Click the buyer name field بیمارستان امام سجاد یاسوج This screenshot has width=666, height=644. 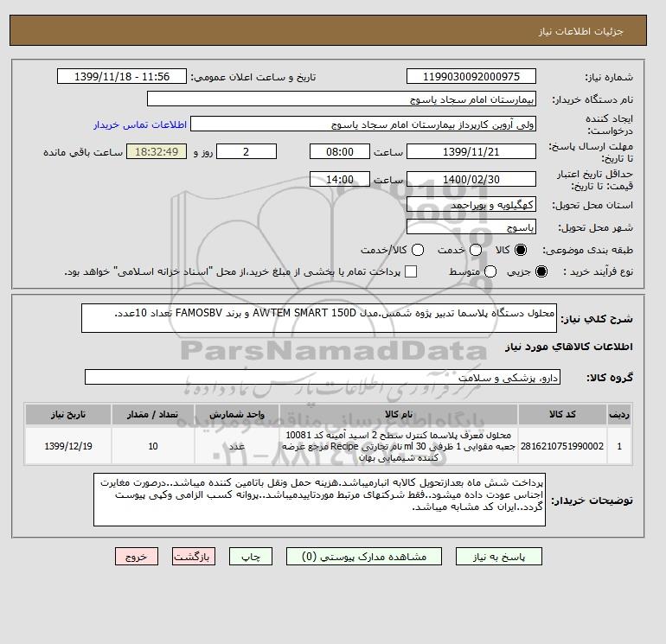click(342, 99)
